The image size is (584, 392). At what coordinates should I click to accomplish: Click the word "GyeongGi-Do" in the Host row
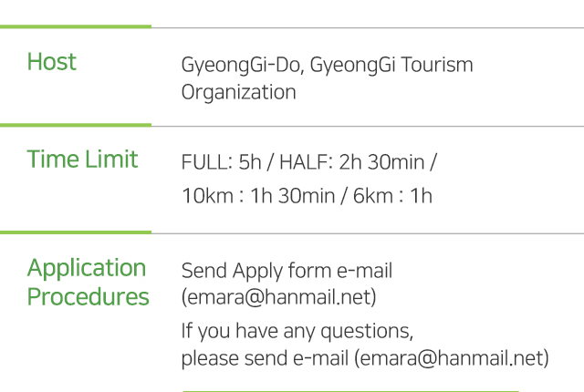tap(243, 65)
